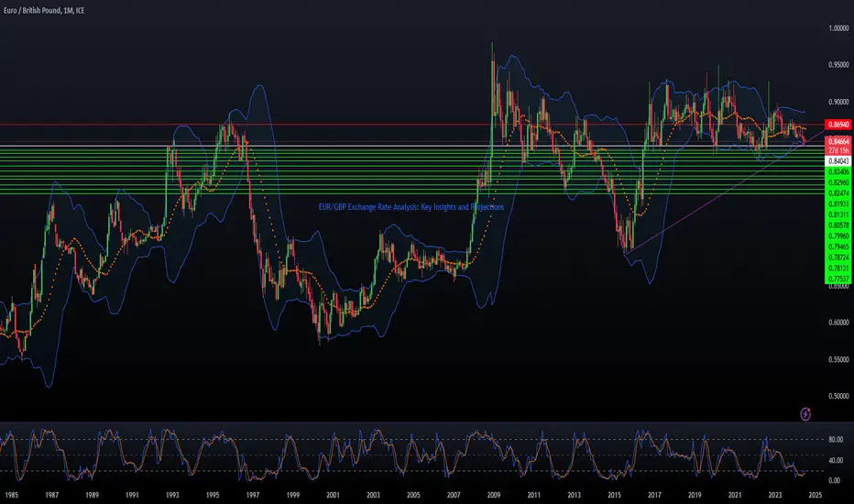The image size is (854, 504).
Task: Click the 1985 label on time axis
Action: coord(11,495)
